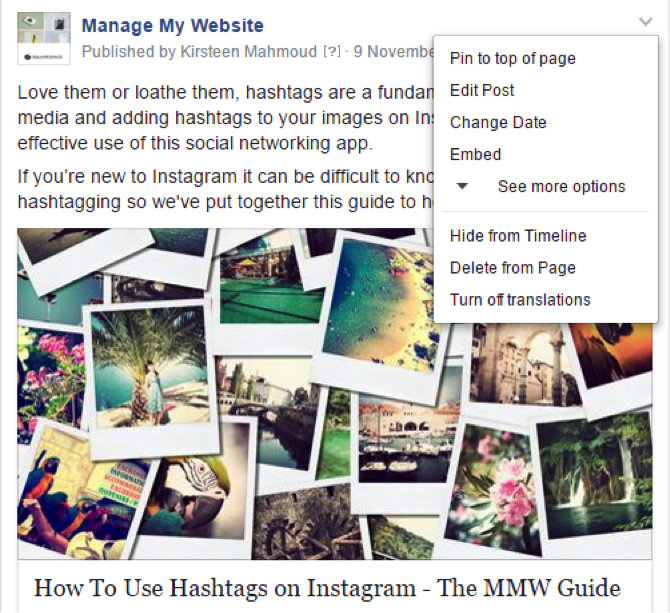
Task: Select Change Date option
Action: click(498, 123)
